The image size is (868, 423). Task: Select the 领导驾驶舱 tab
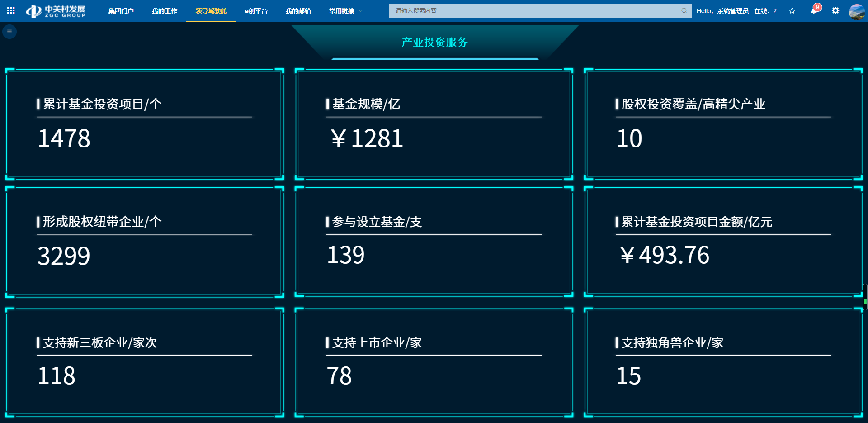coord(211,11)
